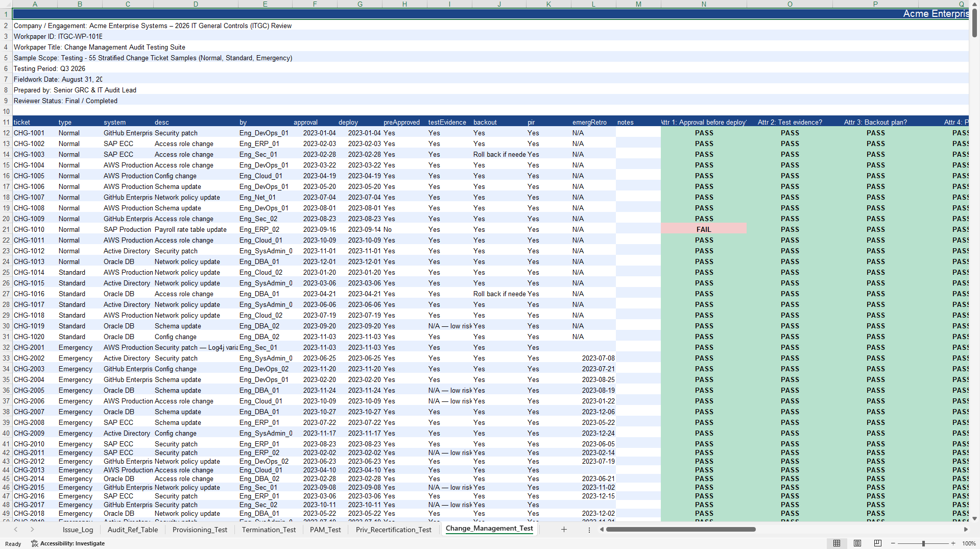The height and width of the screenshot is (549, 980).
Task: Click the FAIL cell for CHG-1010
Action: [704, 229]
